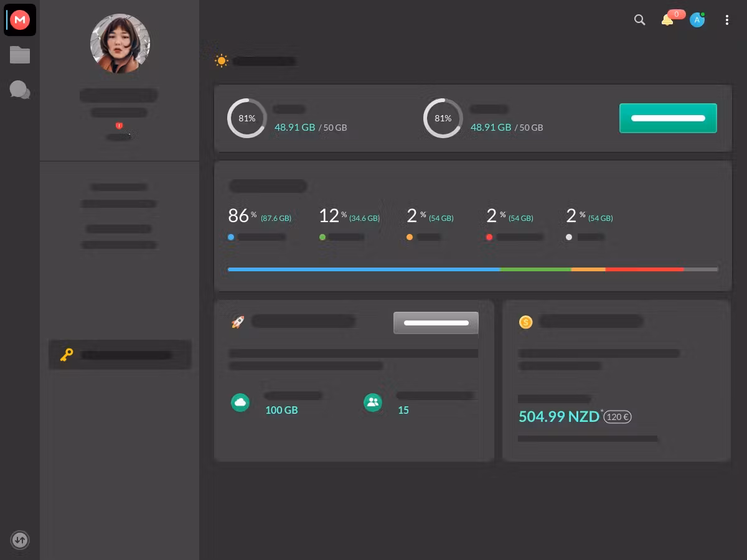Select the key icon item in the sidebar
Viewport: 747px width, 560px height.
point(67,355)
